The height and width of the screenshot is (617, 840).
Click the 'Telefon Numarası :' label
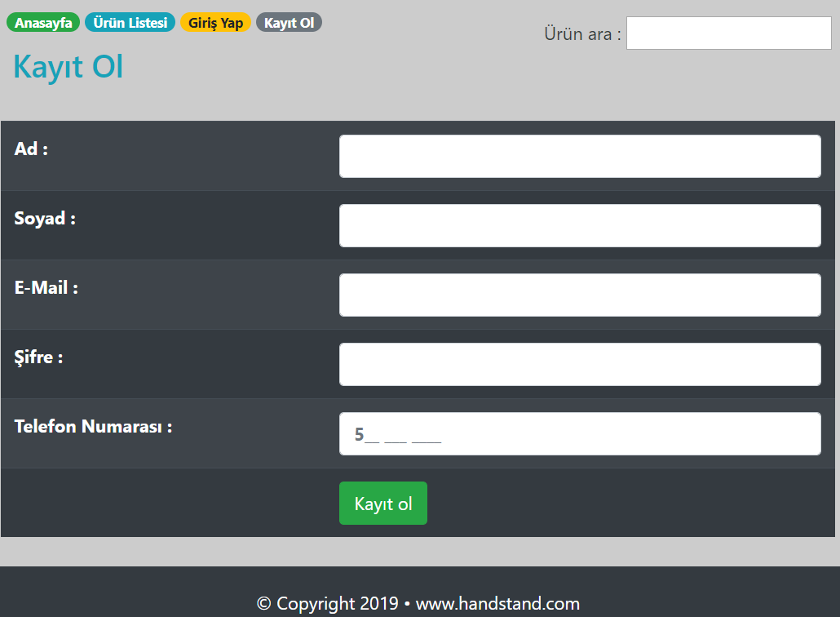tap(93, 427)
